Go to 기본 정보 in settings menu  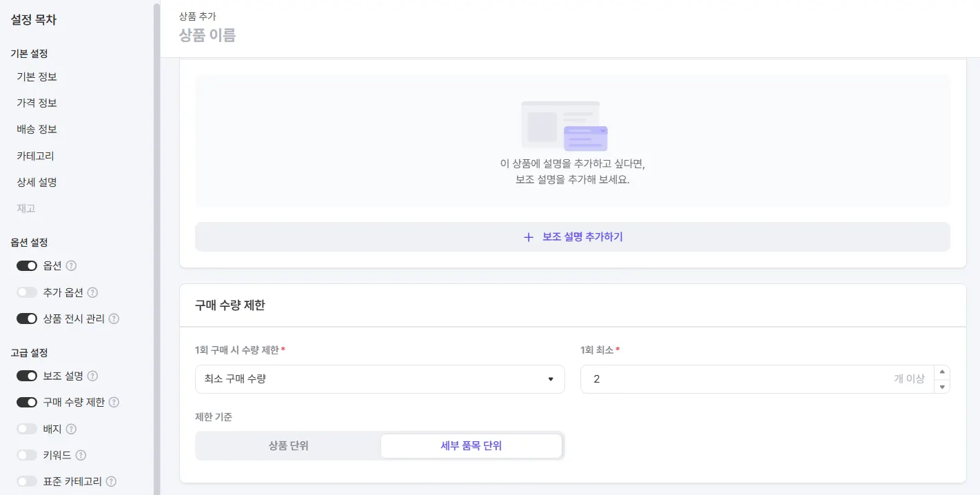tap(37, 77)
